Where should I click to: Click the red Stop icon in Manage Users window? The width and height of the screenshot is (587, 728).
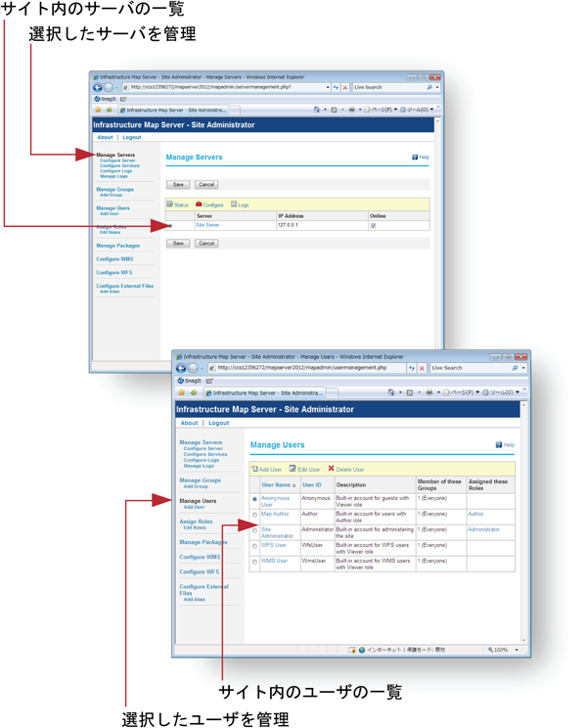pos(422,368)
